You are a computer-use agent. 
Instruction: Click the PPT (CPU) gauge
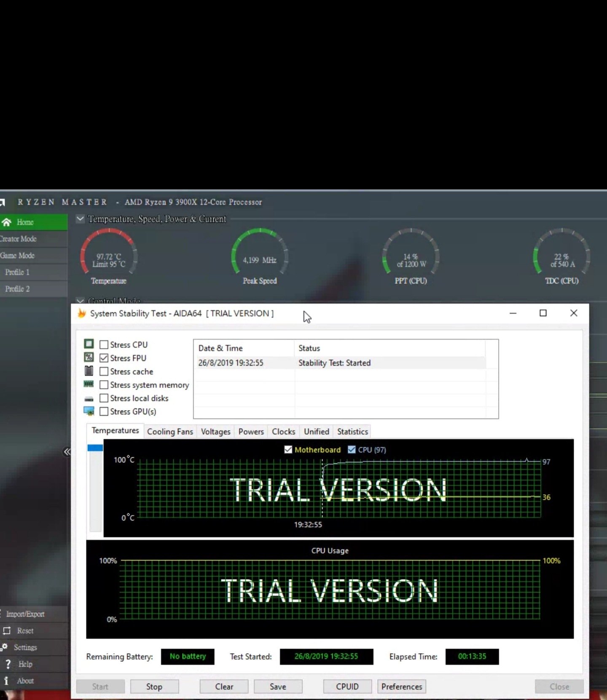(x=411, y=257)
